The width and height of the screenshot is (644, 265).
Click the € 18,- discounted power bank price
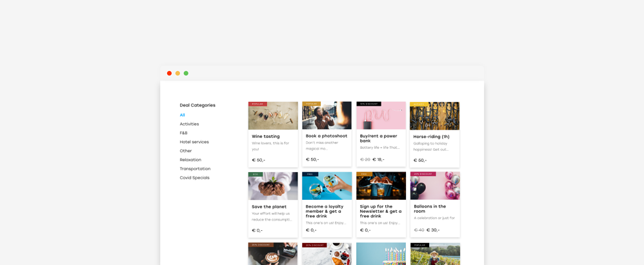tap(378, 159)
